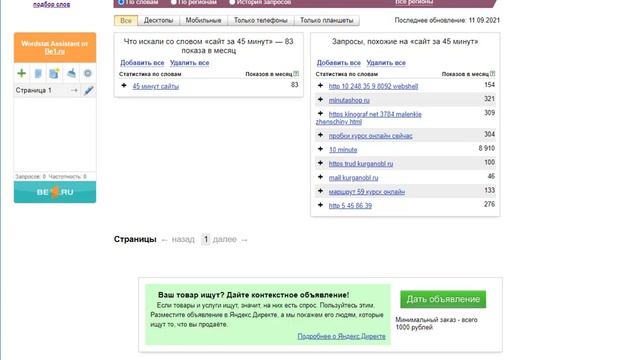This screenshot has width=640, height=360.
Task: Open the 'https trud kurganobl ru' link
Action: point(361,164)
